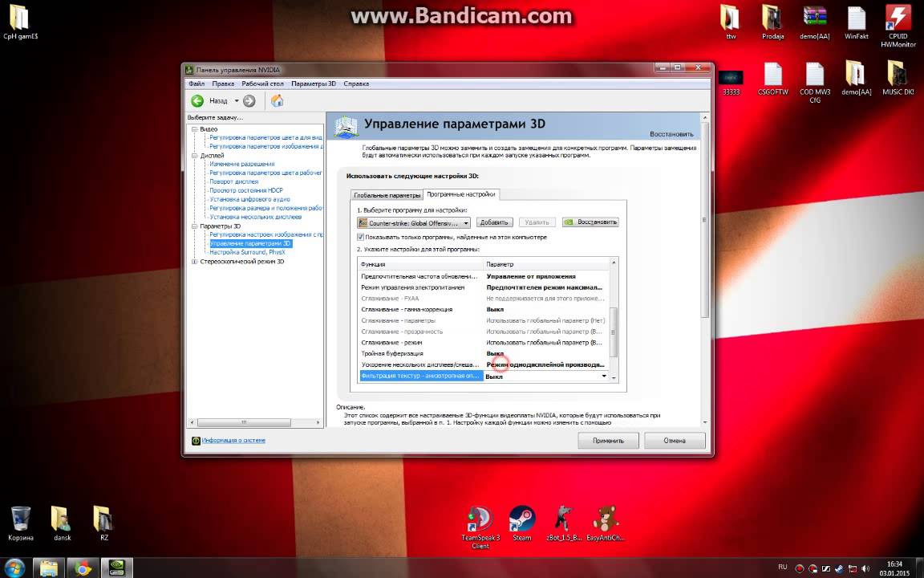Viewport: 924px width, 578px height.
Task: Open the TeamSpeak 3 Client shortcut
Action: coord(480,527)
